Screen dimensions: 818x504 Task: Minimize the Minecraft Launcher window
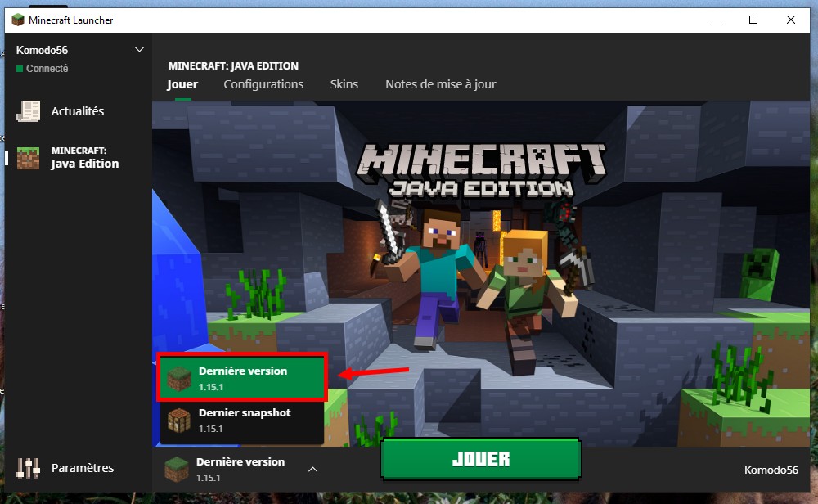717,20
